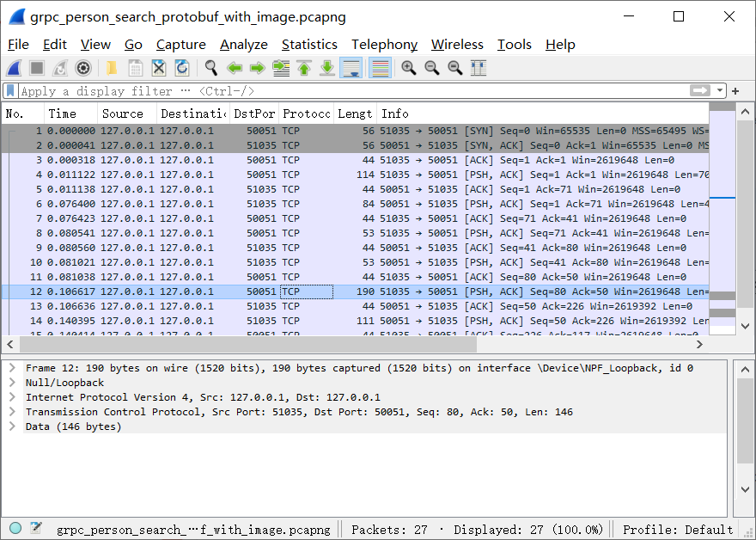Open the display filter history dropdown

point(720,90)
